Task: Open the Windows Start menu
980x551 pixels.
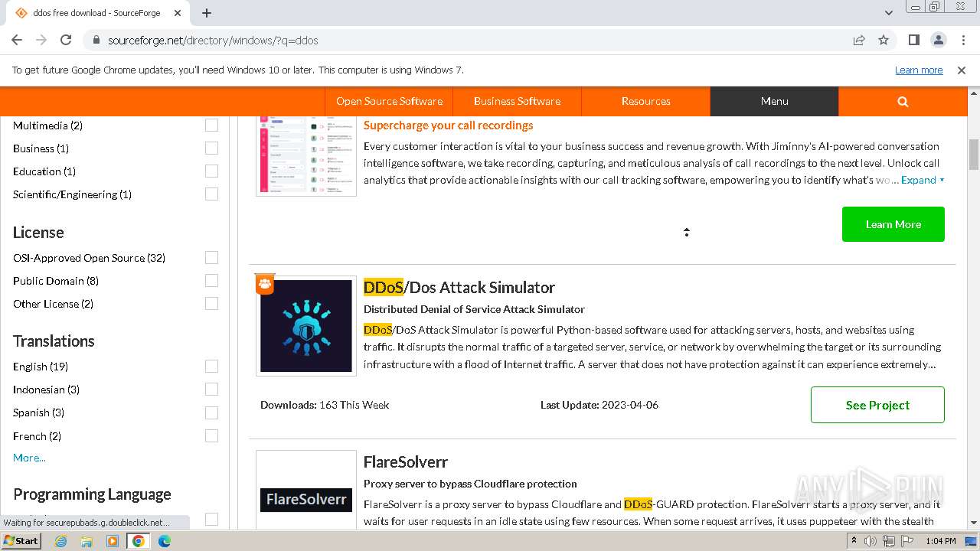Action: coord(21,541)
